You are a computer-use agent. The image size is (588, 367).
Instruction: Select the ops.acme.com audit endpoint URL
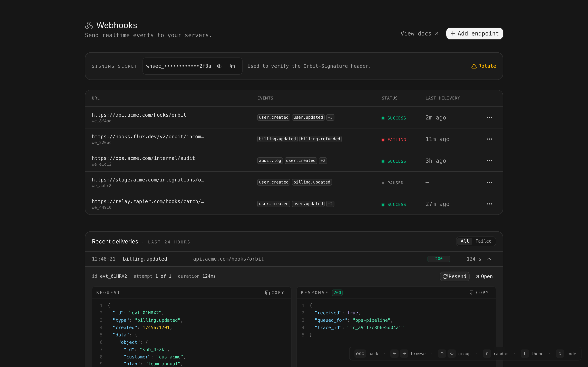tap(143, 158)
